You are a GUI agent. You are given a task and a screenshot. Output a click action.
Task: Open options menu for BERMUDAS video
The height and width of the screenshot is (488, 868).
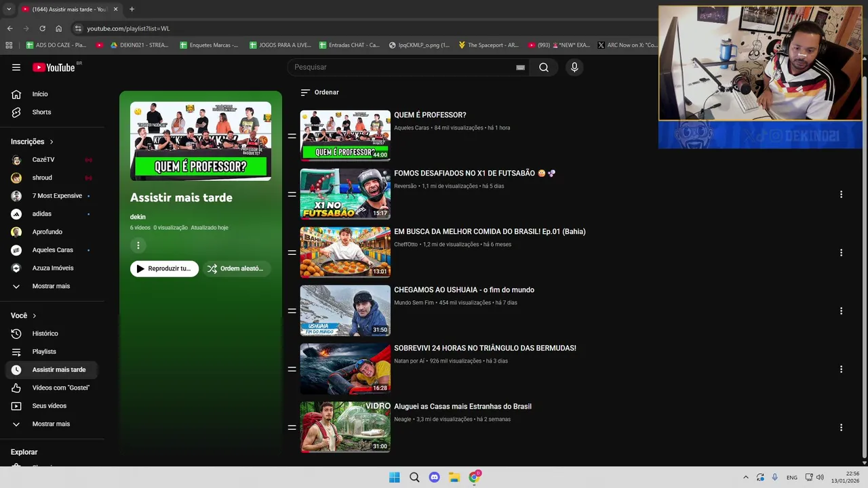point(841,369)
